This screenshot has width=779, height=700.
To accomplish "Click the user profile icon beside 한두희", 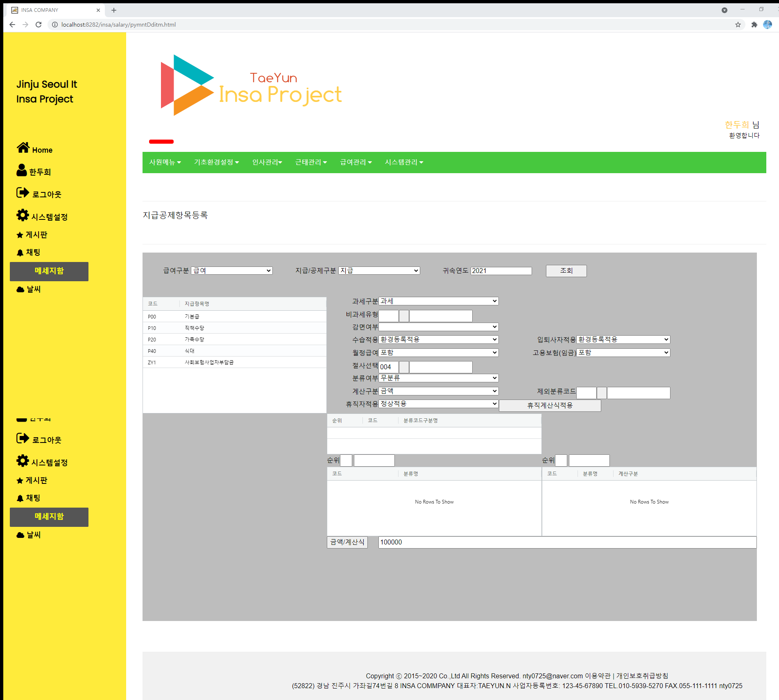I will (21, 170).
